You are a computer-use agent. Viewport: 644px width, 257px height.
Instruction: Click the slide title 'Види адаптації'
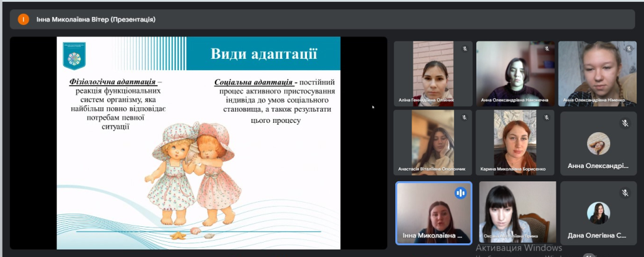click(264, 54)
